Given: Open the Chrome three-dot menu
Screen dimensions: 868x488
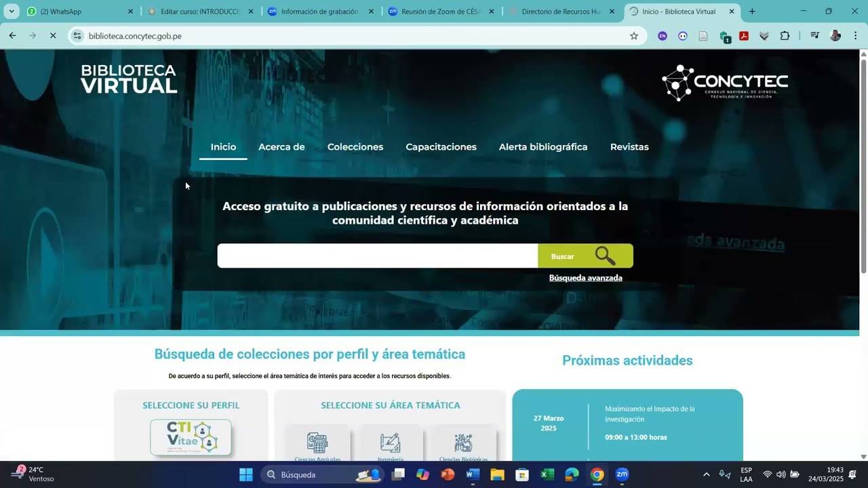Looking at the screenshot, I should (855, 36).
